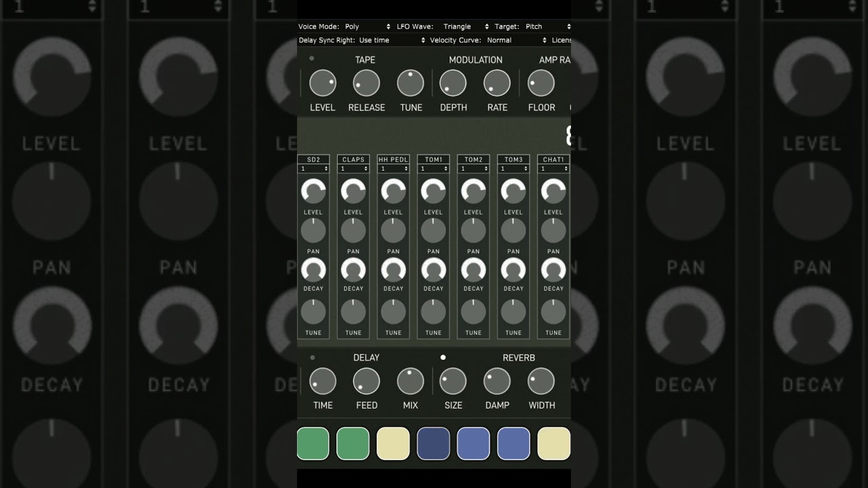The width and height of the screenshot is (868, 488).
Task: Click the CHAT1 LEVEL knob
Action: point(553,192)
